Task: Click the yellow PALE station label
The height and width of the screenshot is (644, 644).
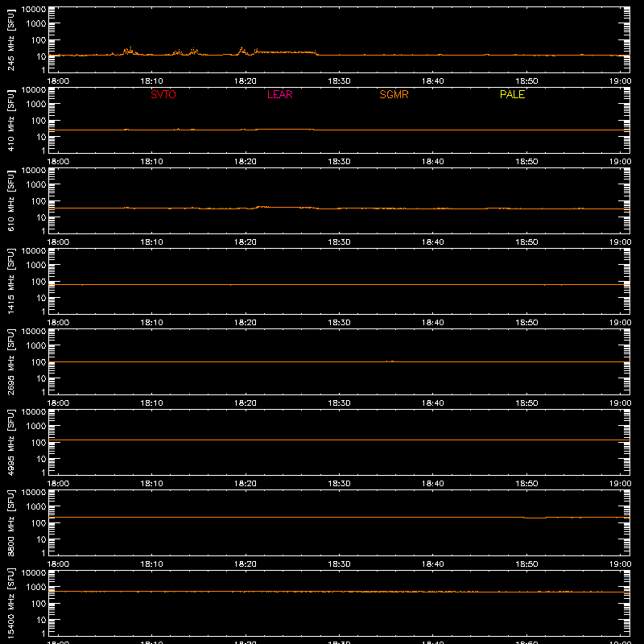Action: tap(512, 94)
